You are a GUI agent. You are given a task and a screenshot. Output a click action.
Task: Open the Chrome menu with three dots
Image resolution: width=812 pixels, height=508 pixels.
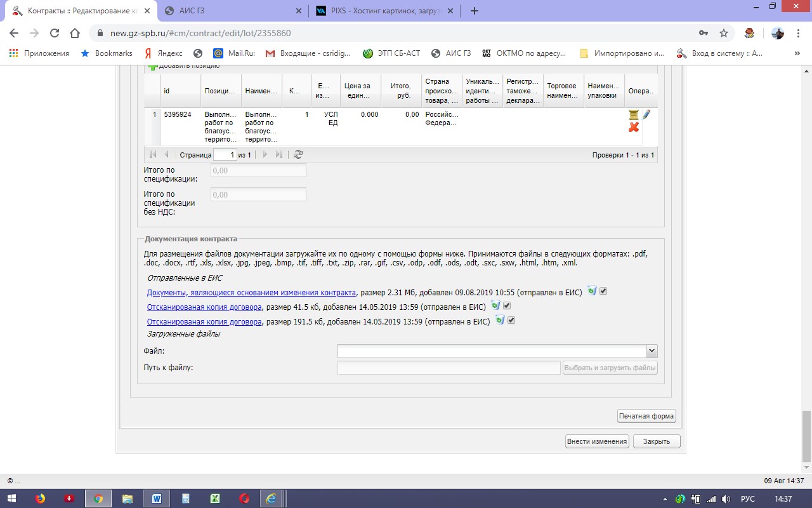798,33
